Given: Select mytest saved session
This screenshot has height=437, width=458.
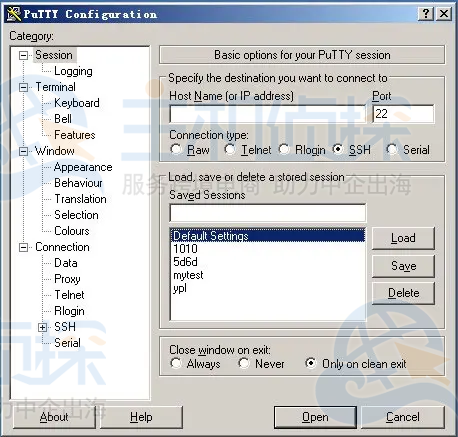Looking at the screenshot, I should point(188,275).
